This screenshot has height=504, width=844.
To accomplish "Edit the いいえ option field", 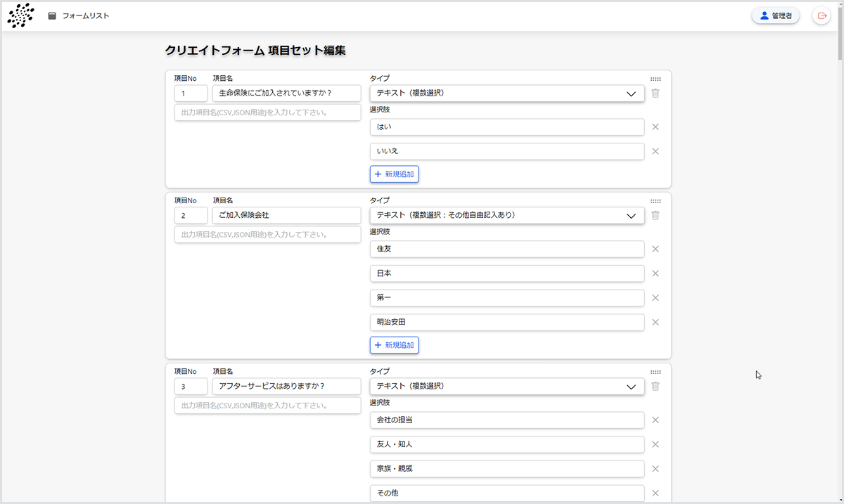I will coord(507,151).
